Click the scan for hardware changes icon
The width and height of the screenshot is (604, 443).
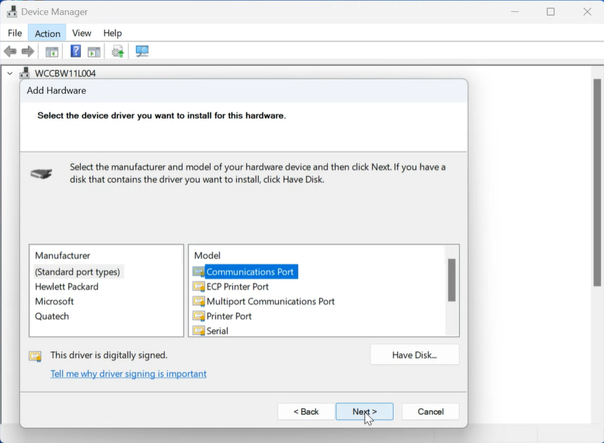[x=142, y=52]
